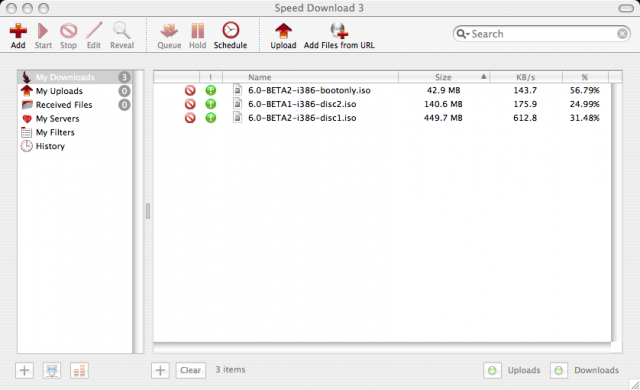
Task: Click the 612.8 KB/s speed value
Action: pos(525,118)
